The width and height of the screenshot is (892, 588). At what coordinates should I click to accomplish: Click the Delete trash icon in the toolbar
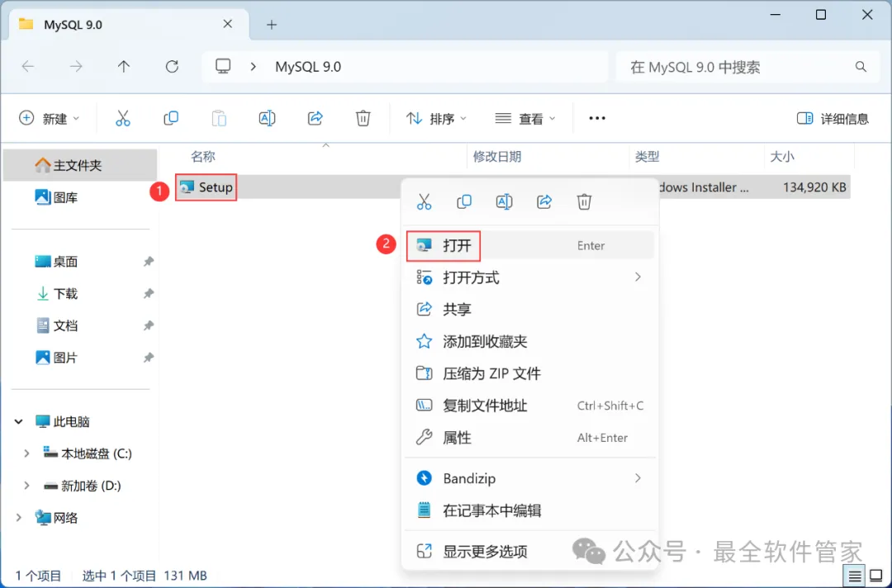363,118
